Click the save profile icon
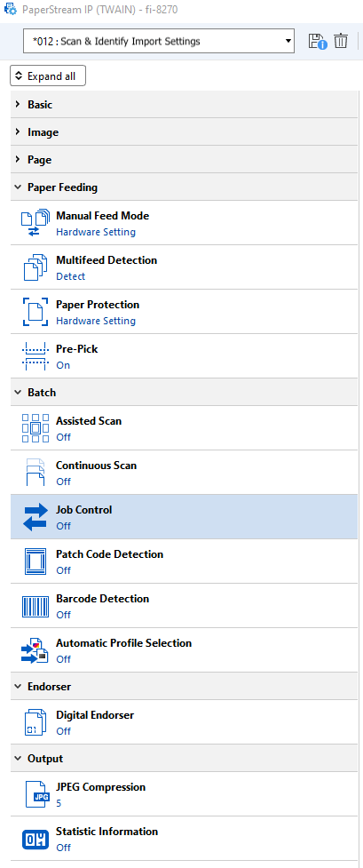 (x=318, y=42)
